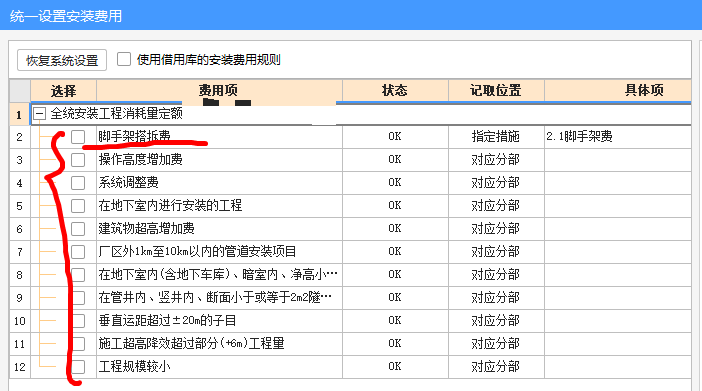Check the 在地下室内(含地下车库) row checkbox
This screenshot has height=391, width=702.
[78, 275]
